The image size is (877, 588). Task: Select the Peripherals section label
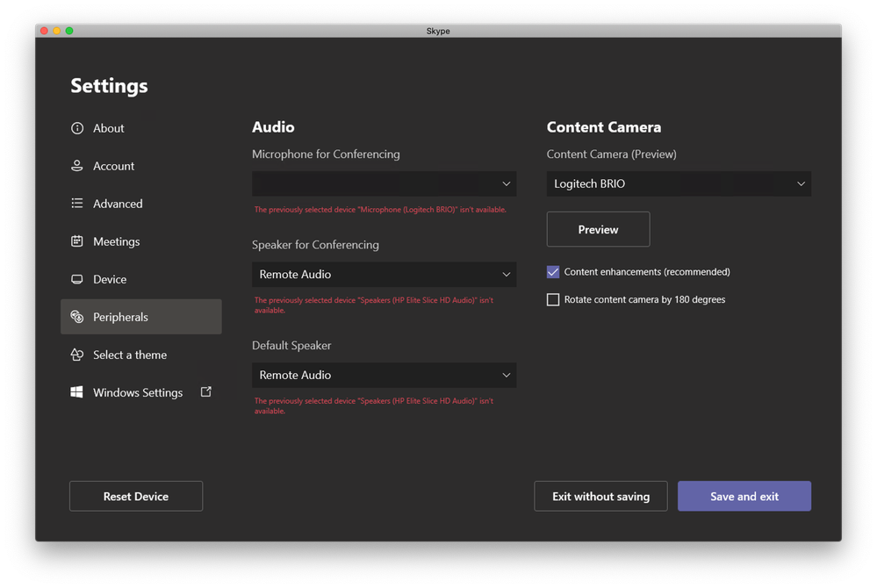coord(120,317)
